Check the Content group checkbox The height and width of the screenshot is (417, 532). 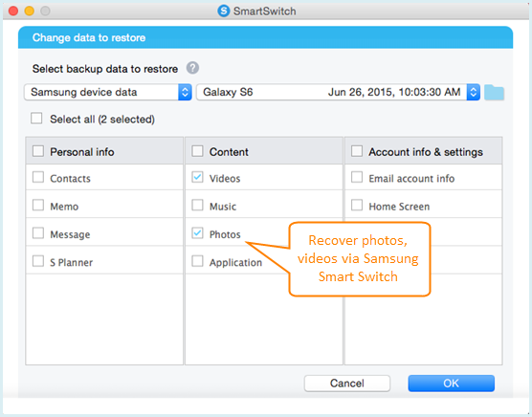click(x=197, y=151)
